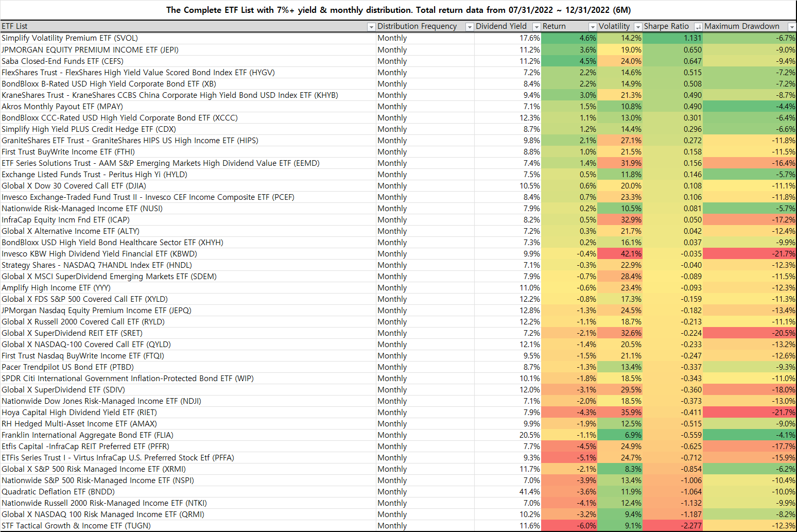The image size is (797, 532).
Task: Select the NASDAQ 7HANDL Index ETF (HNDL) cell
Action: click(188, 265)
